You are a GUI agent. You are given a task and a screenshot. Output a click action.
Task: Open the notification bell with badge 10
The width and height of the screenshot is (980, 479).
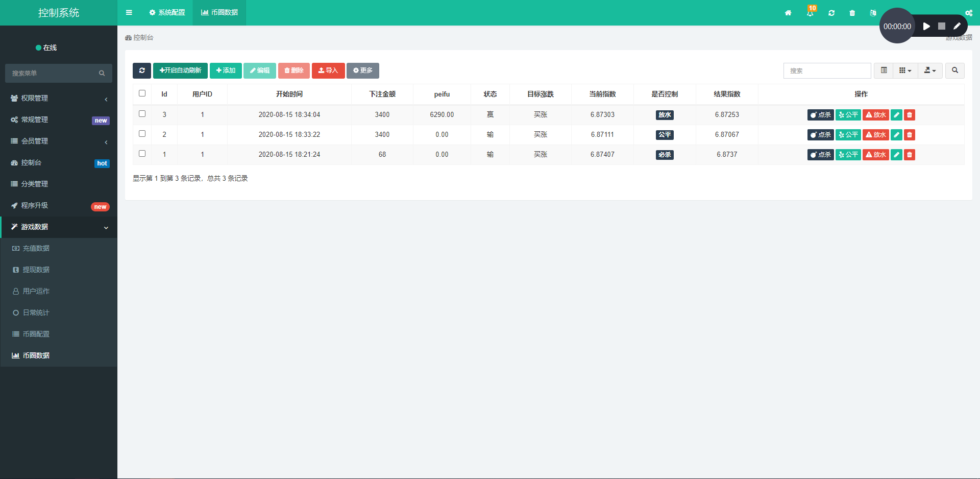pos(810,13)
